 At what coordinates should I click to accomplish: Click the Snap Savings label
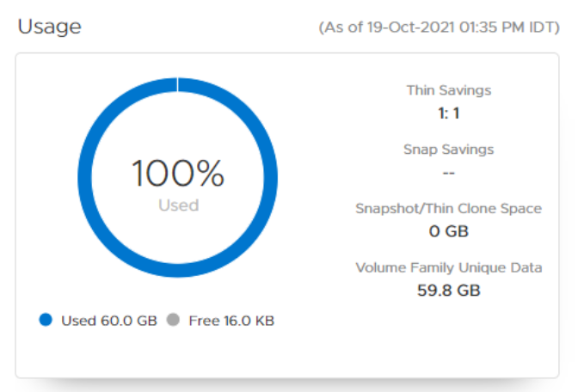pyautogui.click(x=448, y=149)
